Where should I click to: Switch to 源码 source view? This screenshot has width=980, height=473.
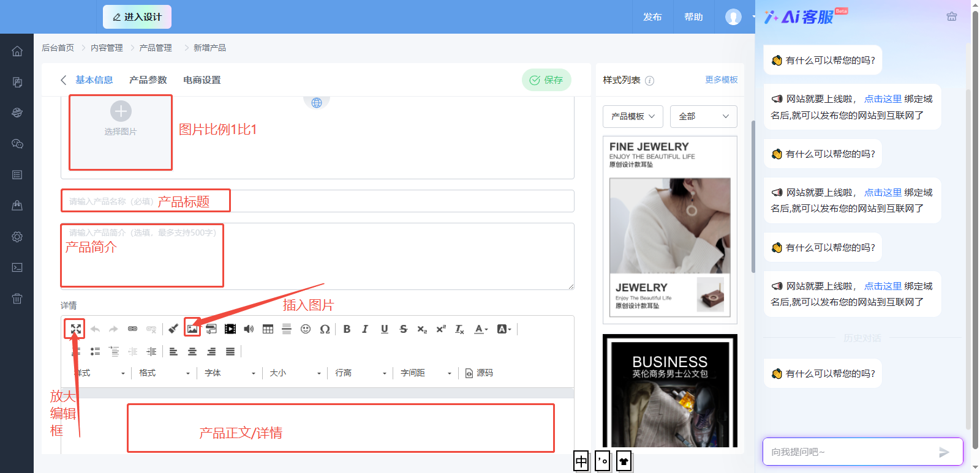[479, 373]
